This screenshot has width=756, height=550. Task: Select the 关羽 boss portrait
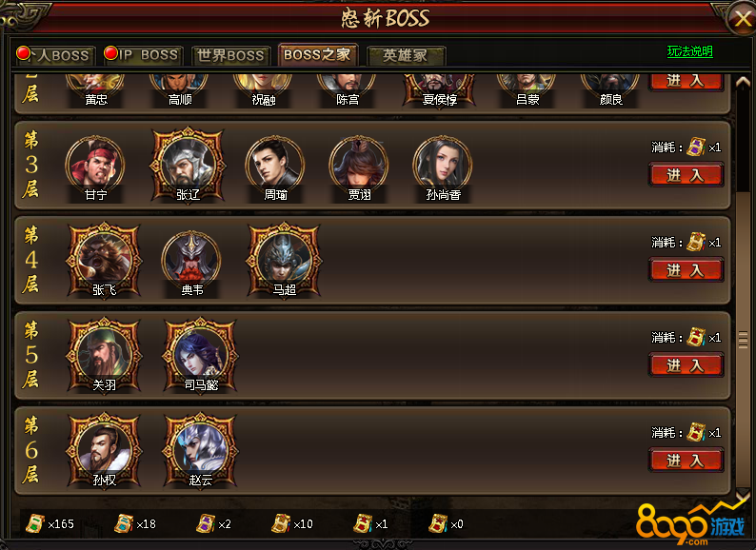click(104, 356)
